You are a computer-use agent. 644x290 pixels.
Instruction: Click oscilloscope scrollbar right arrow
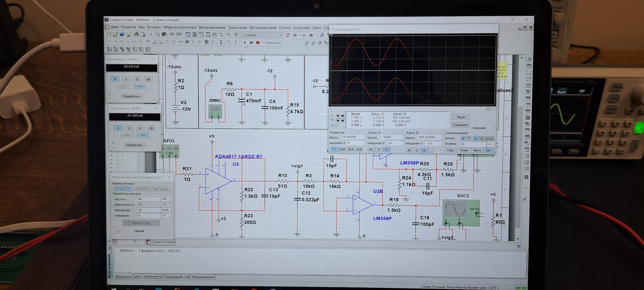(x=494, y=109)
